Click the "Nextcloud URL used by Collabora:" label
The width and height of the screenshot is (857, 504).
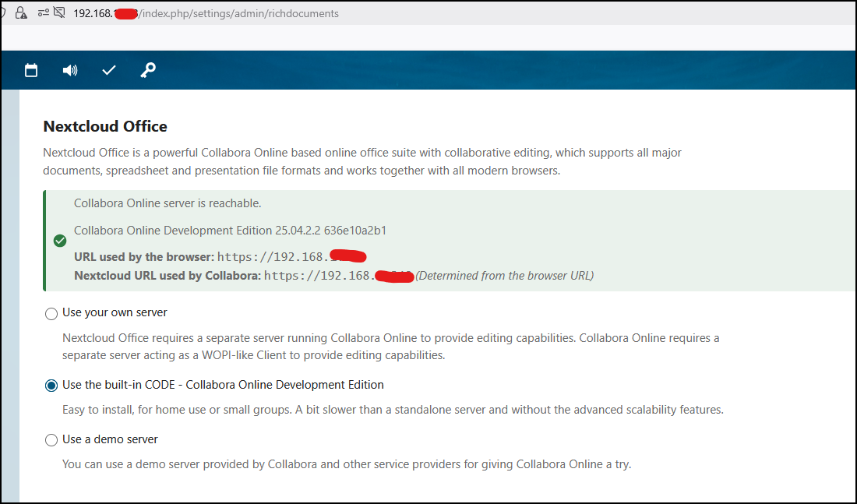168,276
